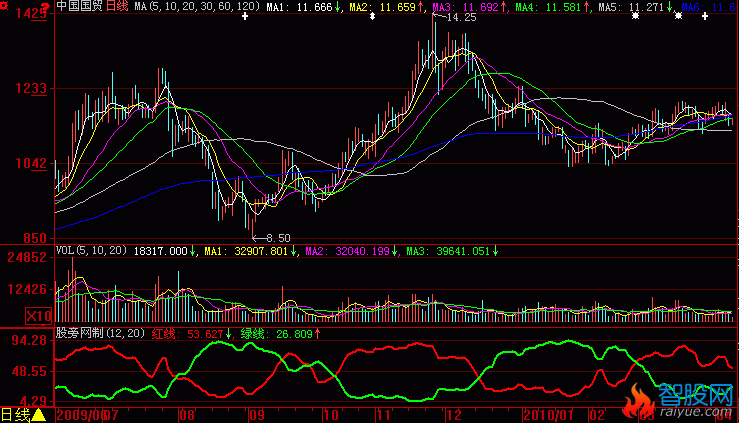Viewport: 739px width, 423px height.
Task: Select the 日线 period label in chart title
Action: pyautogui.click(x=118, y=6)
